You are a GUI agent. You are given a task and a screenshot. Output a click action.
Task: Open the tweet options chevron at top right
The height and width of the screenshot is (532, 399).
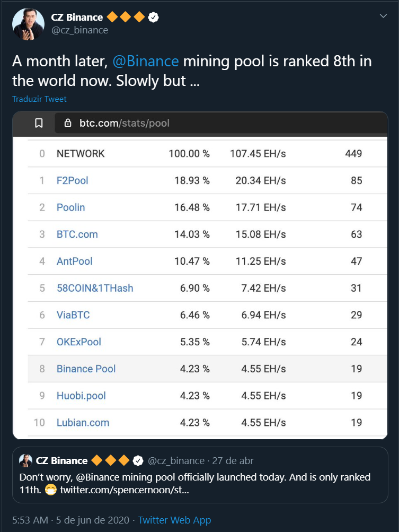[383, 16]
